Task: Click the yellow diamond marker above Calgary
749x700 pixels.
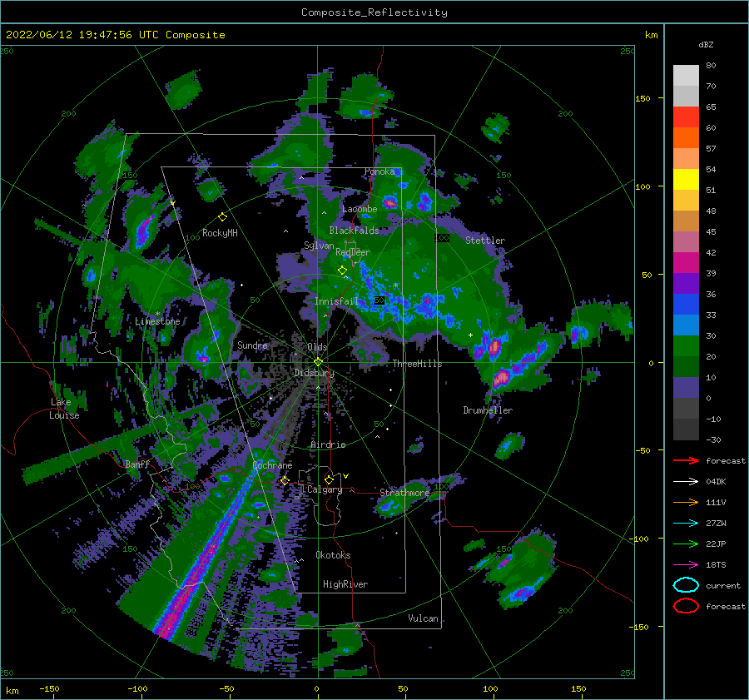Action: (x=329, y=479)
